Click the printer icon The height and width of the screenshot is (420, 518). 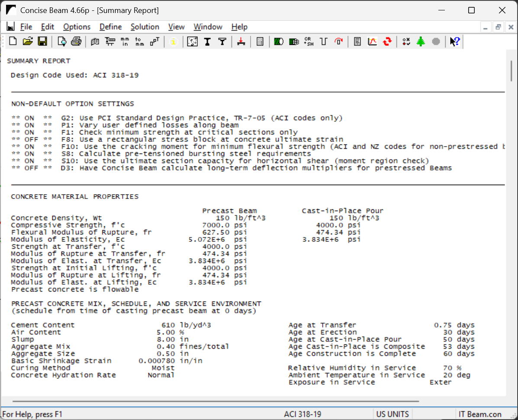(x=76, y=42)
